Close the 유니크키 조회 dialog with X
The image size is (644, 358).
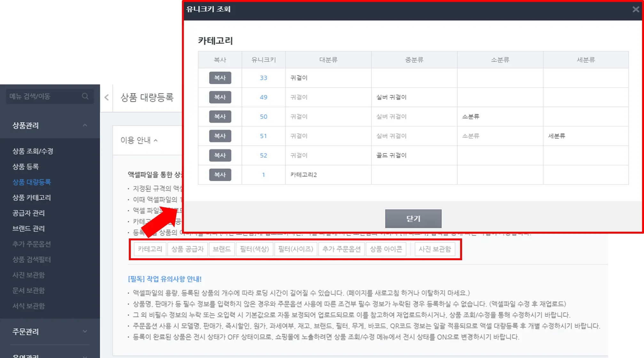pos(636,9)
